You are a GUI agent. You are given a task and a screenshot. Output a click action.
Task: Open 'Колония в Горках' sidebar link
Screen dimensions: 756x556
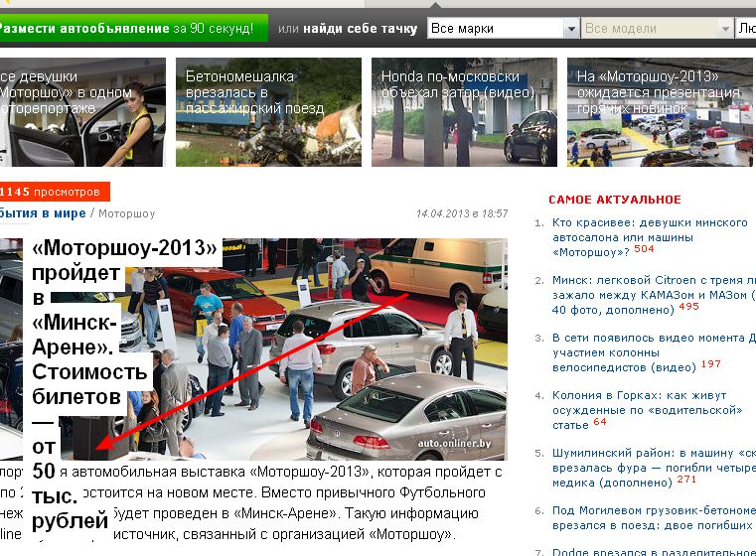(x=647, y=410)
